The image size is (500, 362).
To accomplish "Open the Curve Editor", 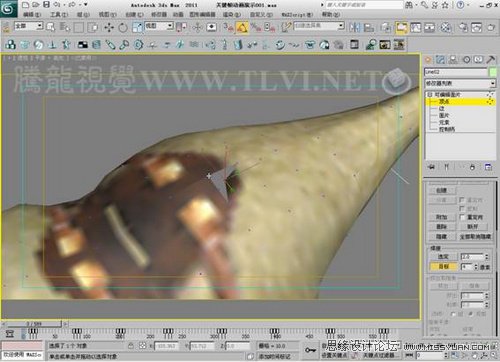I will (416, 27).
